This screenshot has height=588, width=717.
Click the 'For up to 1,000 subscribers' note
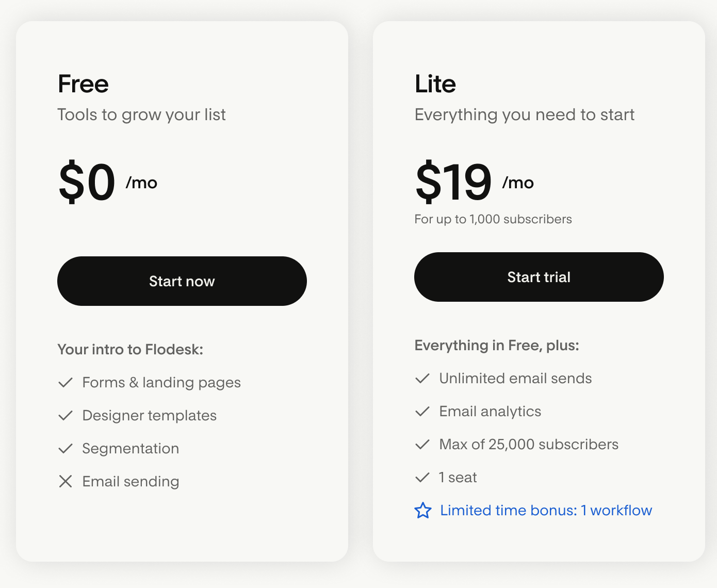[x=493, y=219]
